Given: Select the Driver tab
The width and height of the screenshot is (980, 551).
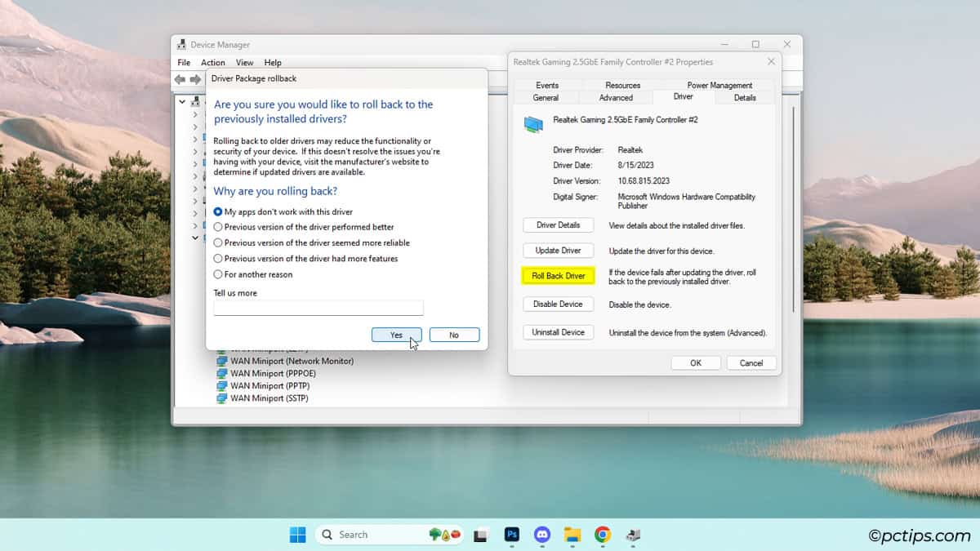Looking at the screenshot, I should [x=684, y=96].
